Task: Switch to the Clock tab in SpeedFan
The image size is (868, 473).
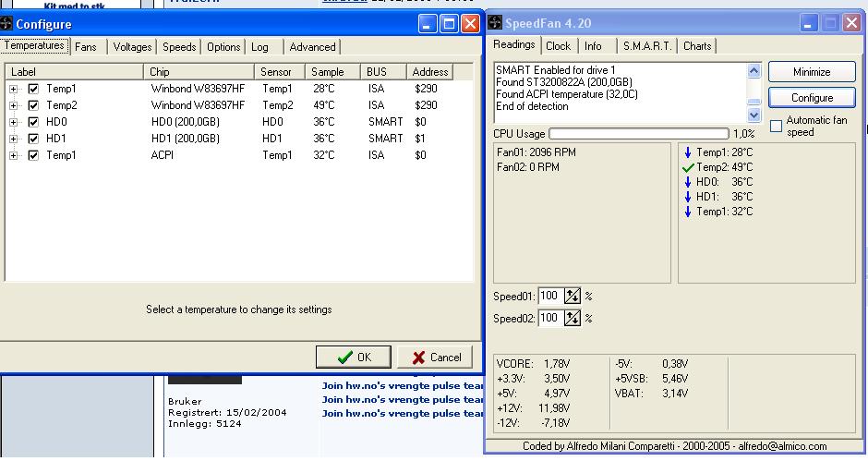Action: coord(558,46)
